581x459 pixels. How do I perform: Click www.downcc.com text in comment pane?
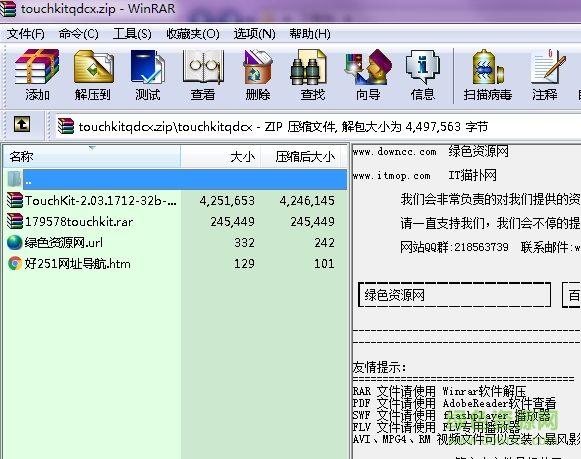pyautogui.click(x=394, y=152)
